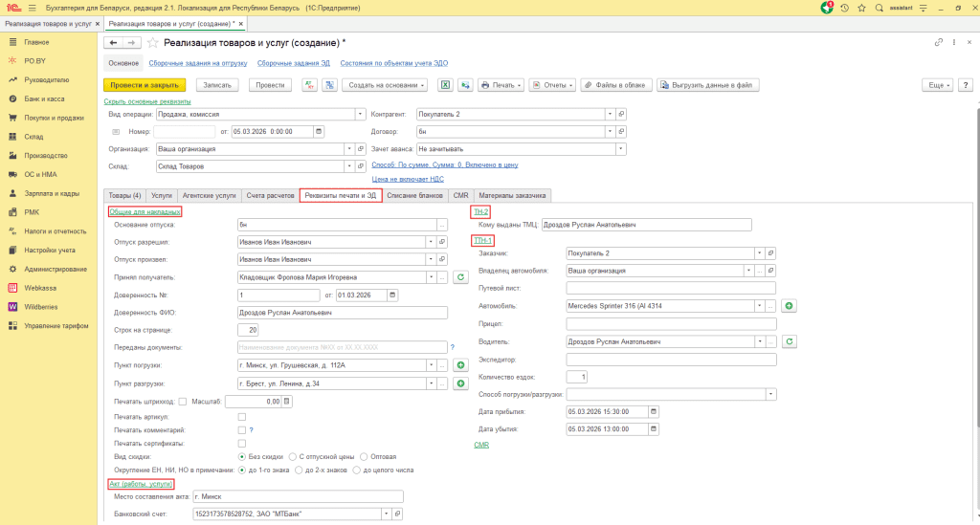This screenshot has height=525, width=980.
Task: Click the green plus next to Пункт погрузки
Action: click(460, 365)
